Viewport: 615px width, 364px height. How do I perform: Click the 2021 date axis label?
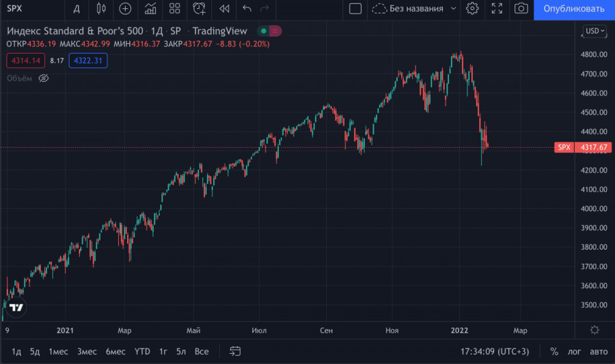[x=65, y=331]
